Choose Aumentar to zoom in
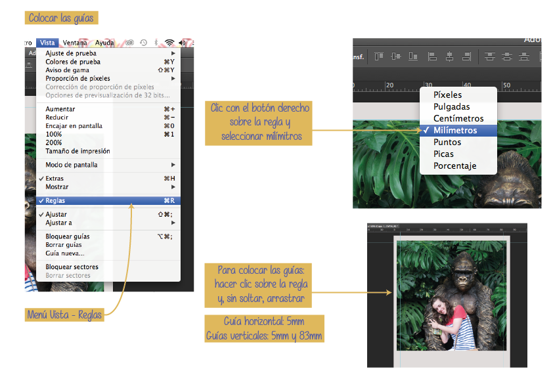 click(x=108, y=109)
